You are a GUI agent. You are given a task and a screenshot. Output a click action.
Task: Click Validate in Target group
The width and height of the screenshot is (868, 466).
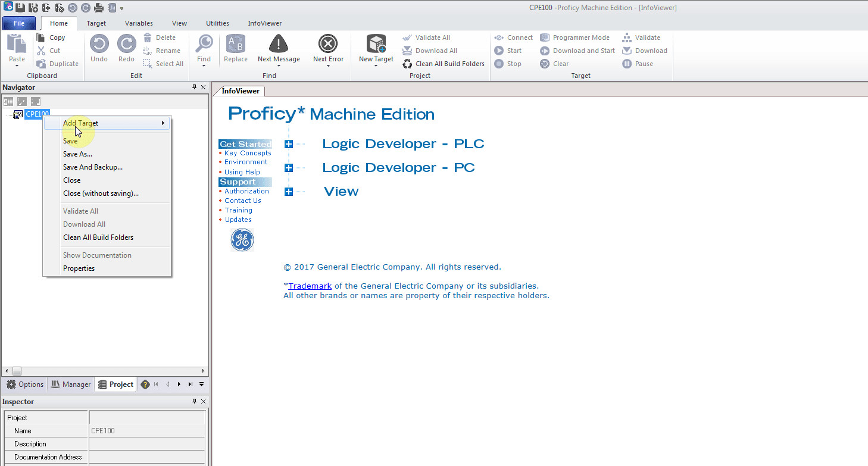coord(641,37)
